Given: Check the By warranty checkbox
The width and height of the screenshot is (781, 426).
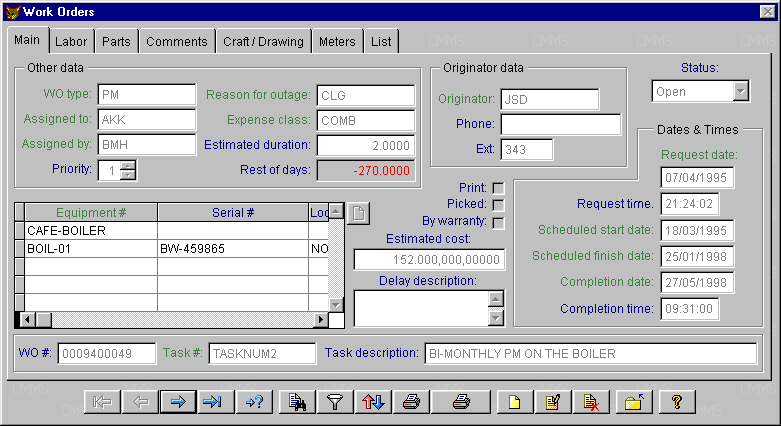Looking at the screenshot, I should click(498, 222).
